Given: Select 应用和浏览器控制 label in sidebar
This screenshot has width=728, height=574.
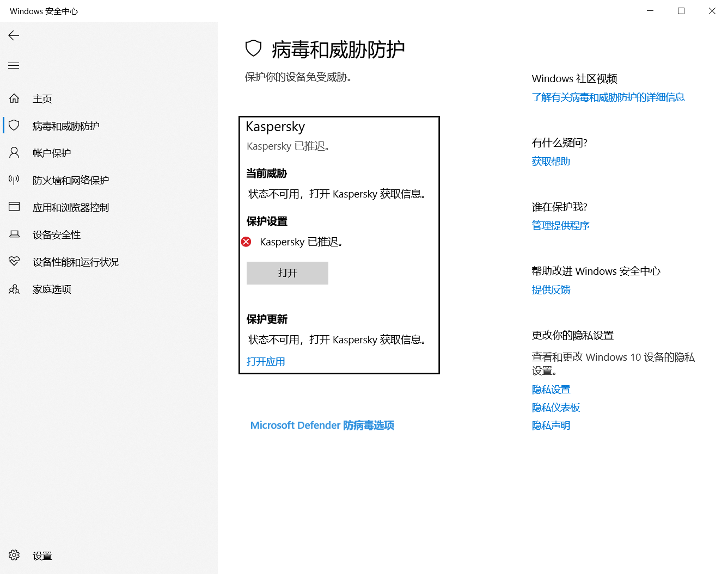Looking at the screenshot, I should pyautogui.click(x=71, y=207).
